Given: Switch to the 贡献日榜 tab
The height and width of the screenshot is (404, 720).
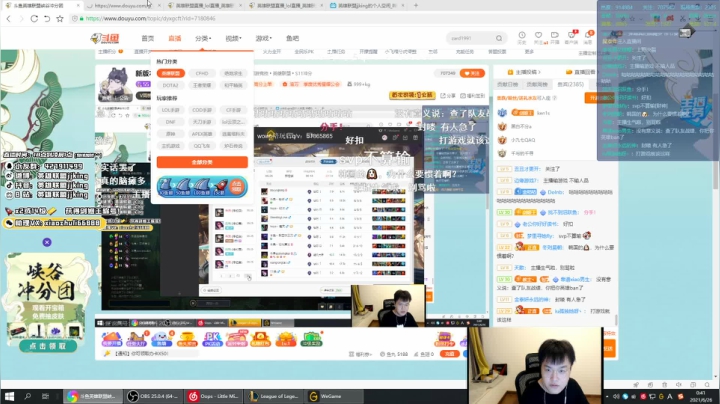Looking at the screenshot, I should pyautogui.click(x=507, y=84).
